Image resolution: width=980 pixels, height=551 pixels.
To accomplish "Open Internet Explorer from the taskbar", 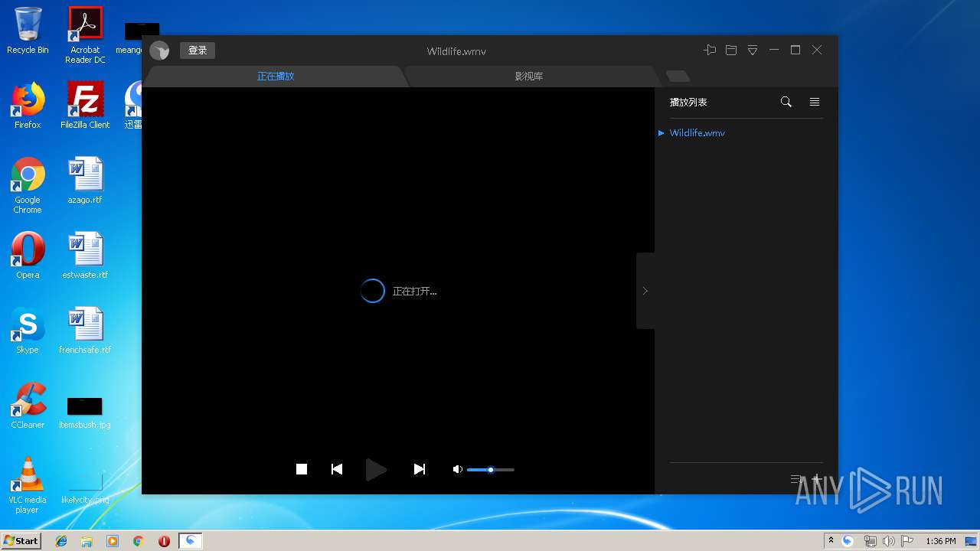I will tap(61, 541).
